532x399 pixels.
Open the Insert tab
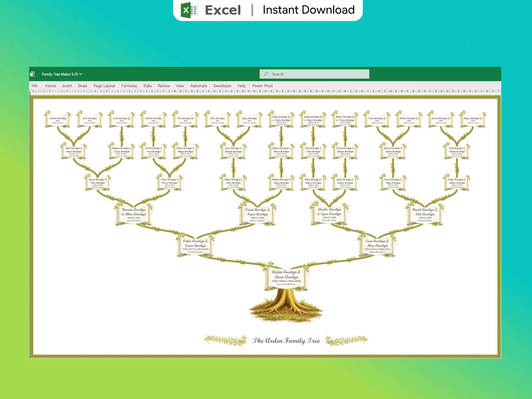[x=67, y=86]
